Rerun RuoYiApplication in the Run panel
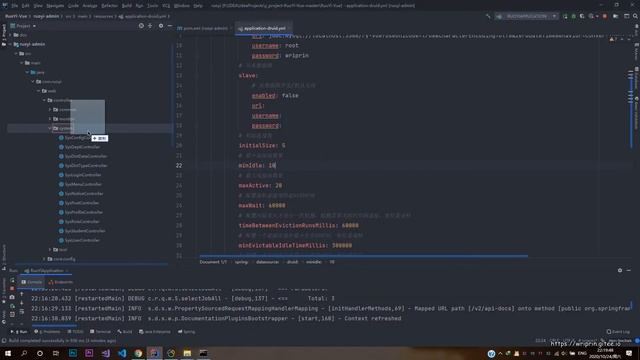The height and width of the screenshot is (360, 640). click(12, 280)
